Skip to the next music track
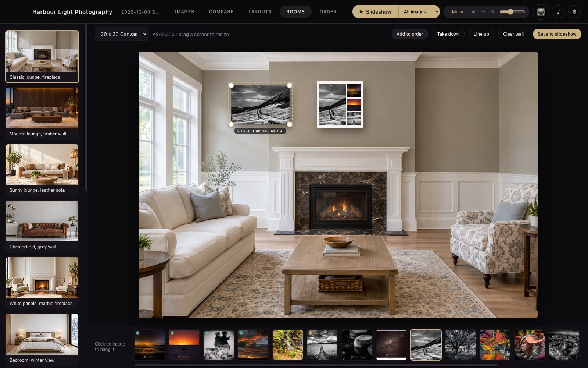This screenshot has height=368, width=588. [483, 12]
